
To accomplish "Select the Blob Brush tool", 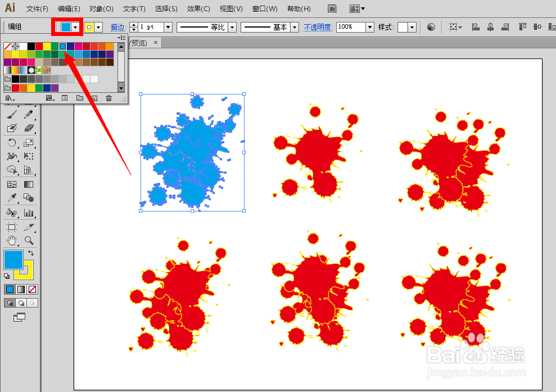I will 12,128.
